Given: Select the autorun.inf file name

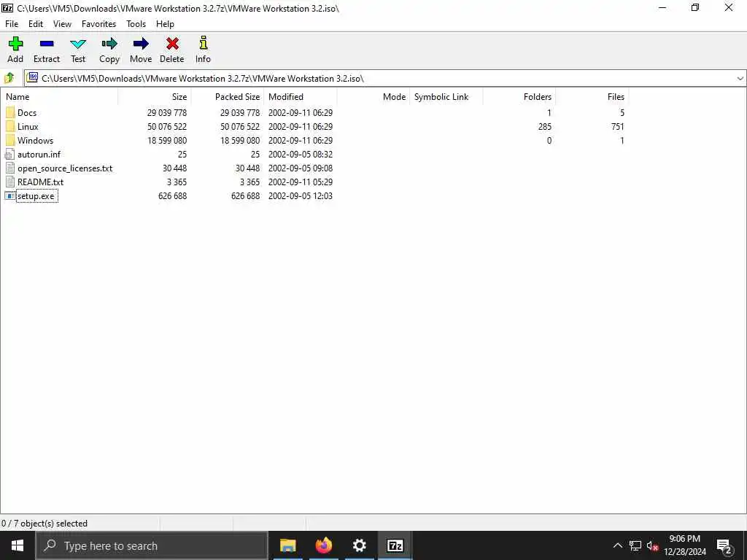Looking at the screenshot, I should [x=39, y=155].
